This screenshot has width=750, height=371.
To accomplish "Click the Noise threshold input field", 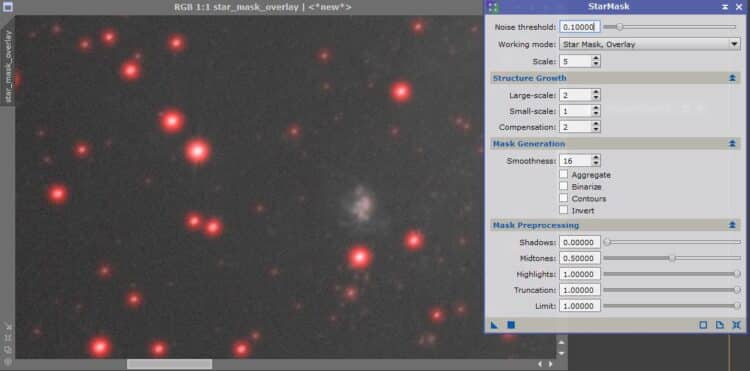I will [x=580, y=27].
